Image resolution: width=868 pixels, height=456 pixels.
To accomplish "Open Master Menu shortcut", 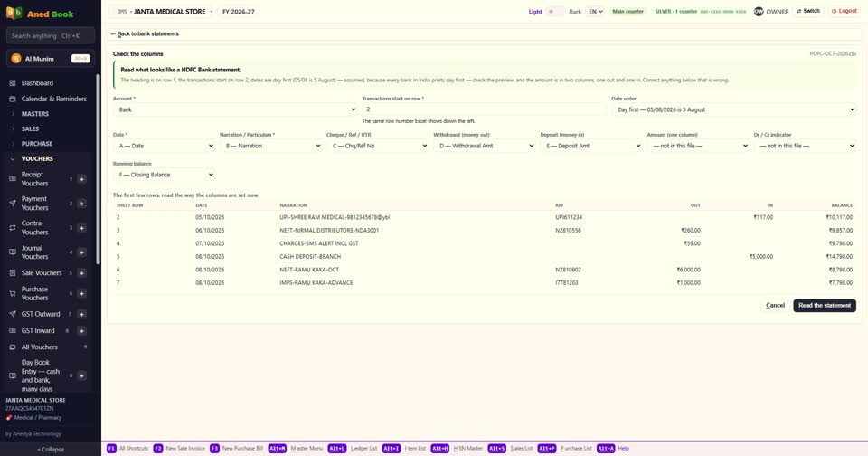I will tap(296, 448).
